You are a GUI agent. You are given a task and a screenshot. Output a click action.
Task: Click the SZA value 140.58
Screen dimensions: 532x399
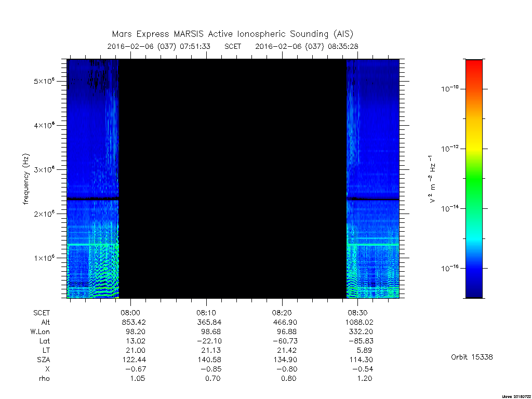coord(209,360)
